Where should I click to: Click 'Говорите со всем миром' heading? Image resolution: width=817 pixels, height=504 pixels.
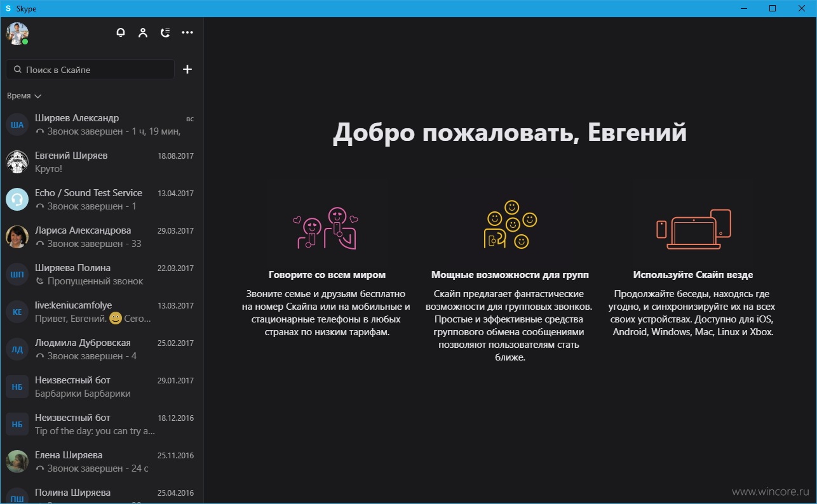coord(327,275)
